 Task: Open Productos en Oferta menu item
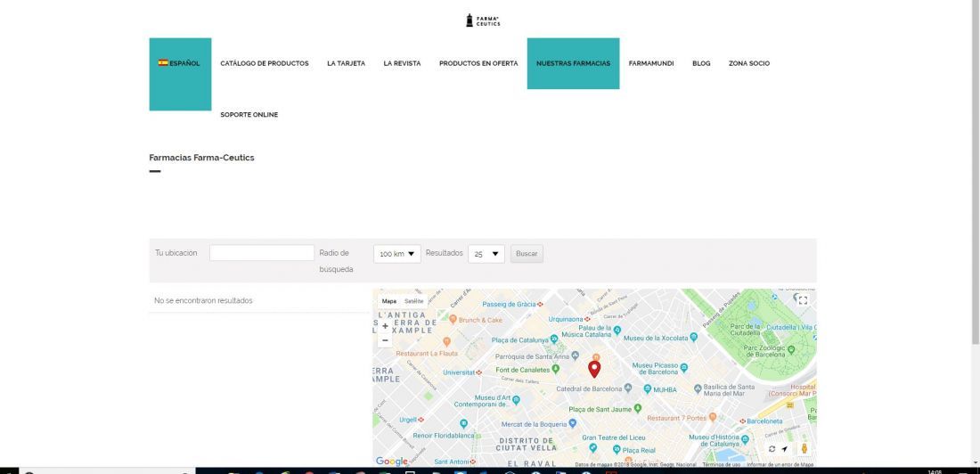pyautogui.click(x=478, y=63)
